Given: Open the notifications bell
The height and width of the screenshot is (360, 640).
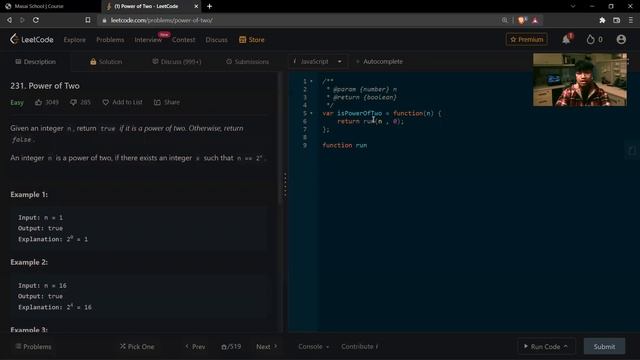Looking at the screenshot, I should [566, 39].
